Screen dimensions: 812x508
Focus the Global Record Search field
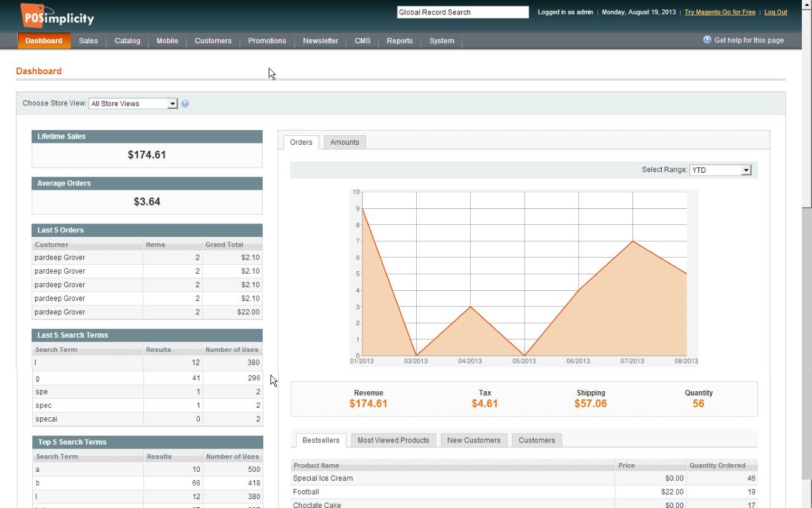[x=462, y=12]
